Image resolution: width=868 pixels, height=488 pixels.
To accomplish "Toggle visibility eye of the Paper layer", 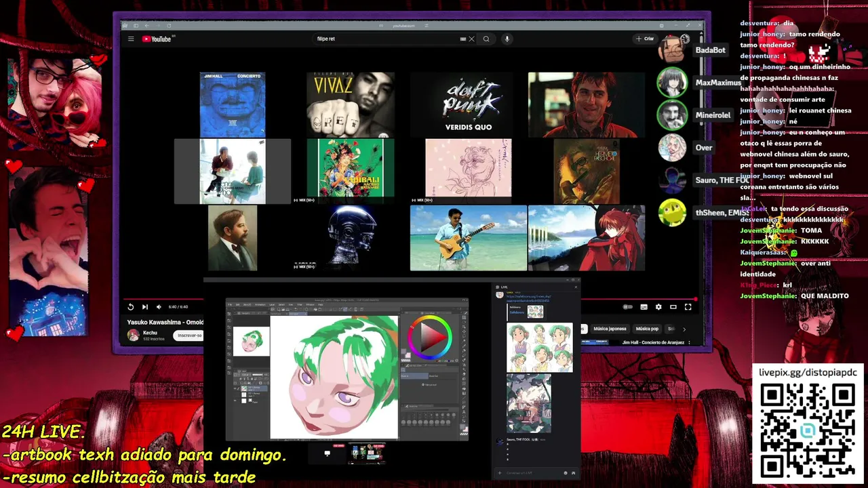I will [x=235, y=401].
